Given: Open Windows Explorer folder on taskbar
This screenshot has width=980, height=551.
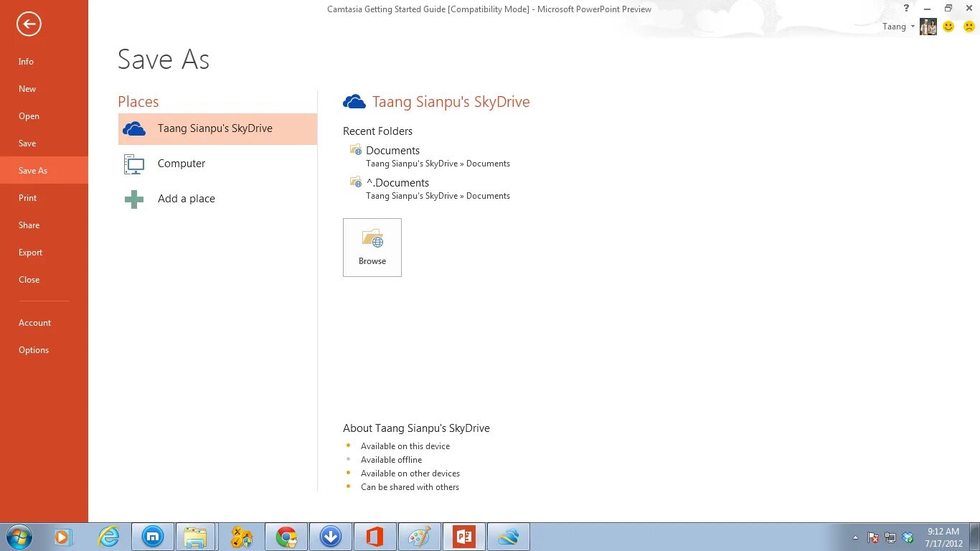Looking at the screenshot, I should (195, 537).
